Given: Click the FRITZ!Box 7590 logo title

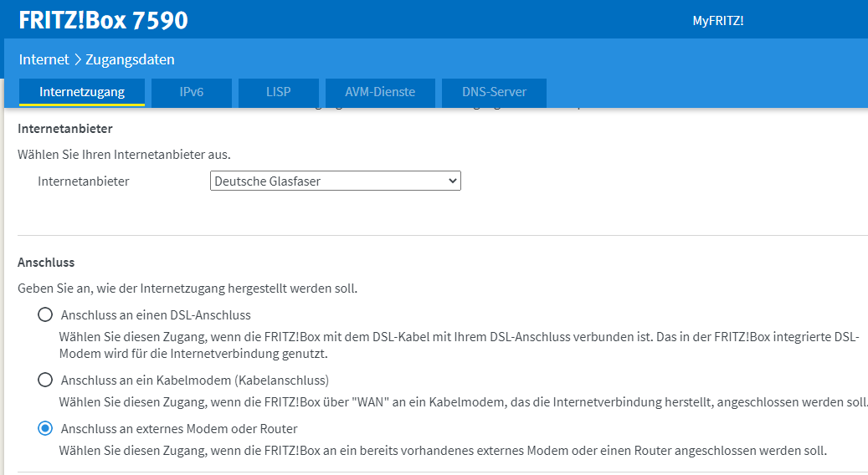Looking at the screenshot, I should point(104,20).
